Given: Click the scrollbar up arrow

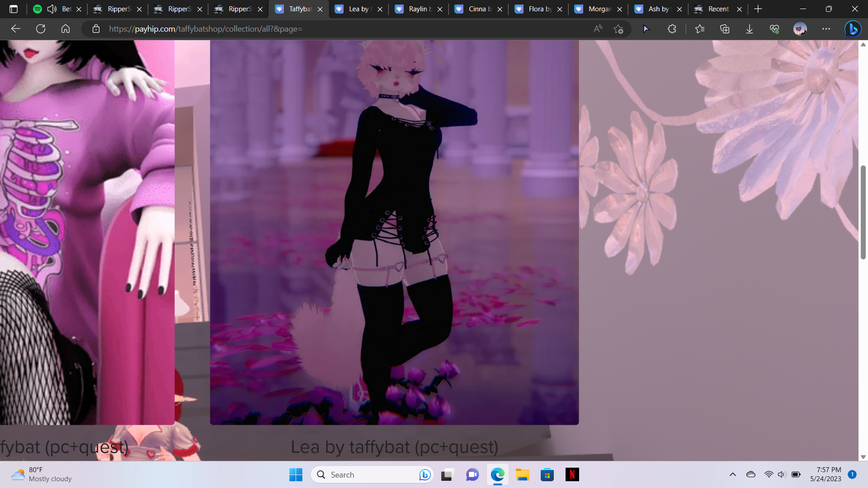Looking at the screenshot, I should [863, 44].
